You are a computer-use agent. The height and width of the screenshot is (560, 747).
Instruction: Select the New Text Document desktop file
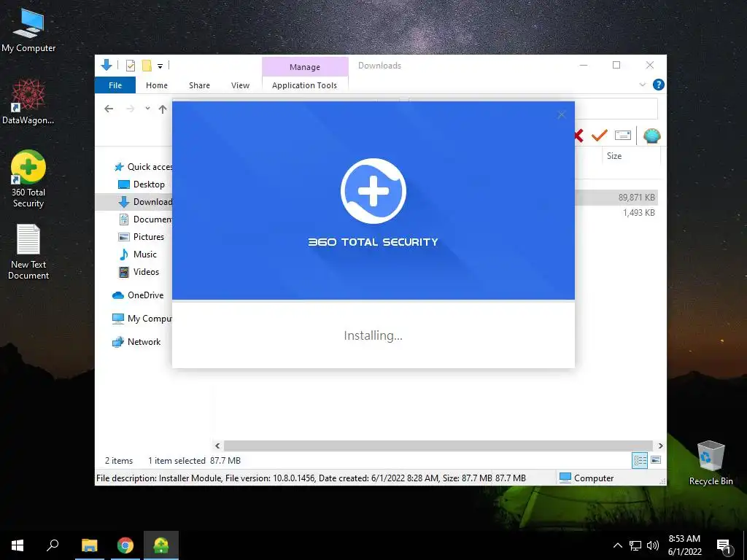click(28, 252)
